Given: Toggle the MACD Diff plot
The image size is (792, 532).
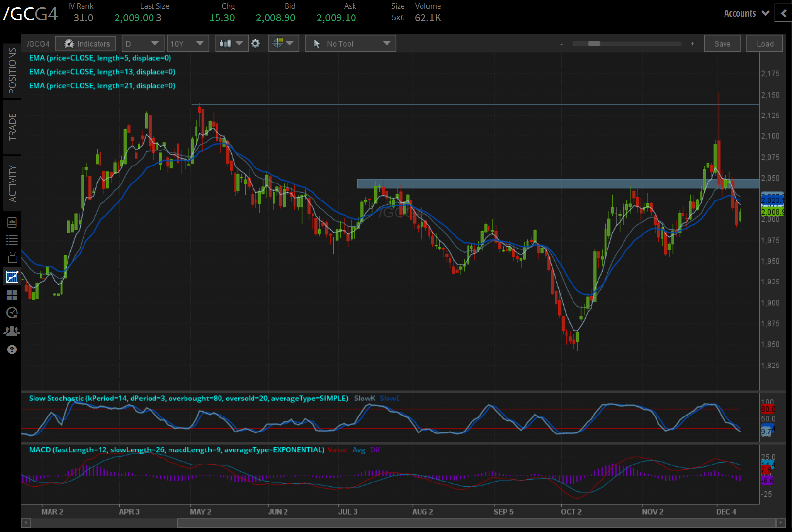Looking at the screenshot, I should click(375, 450).
